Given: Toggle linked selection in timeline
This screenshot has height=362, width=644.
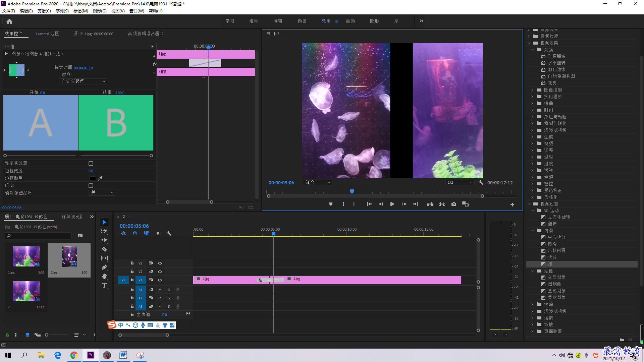Looking at the screenshot, I should (146, 233).
